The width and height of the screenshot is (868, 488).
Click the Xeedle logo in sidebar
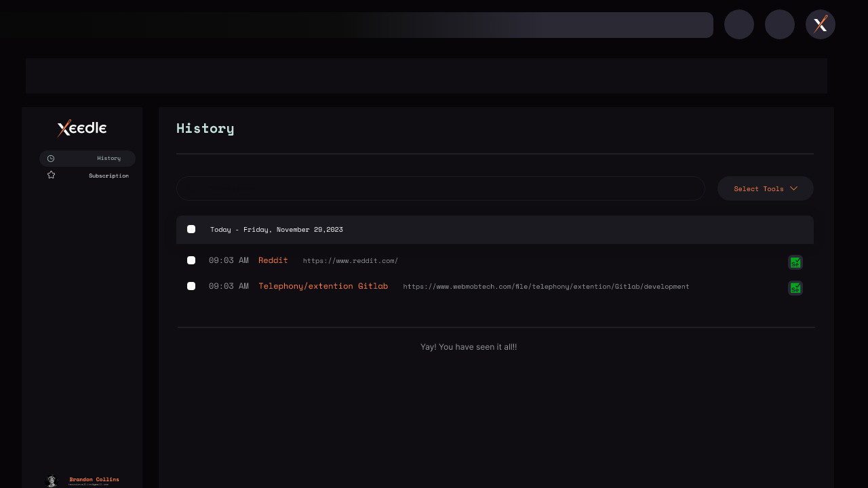tap(82, 128)
